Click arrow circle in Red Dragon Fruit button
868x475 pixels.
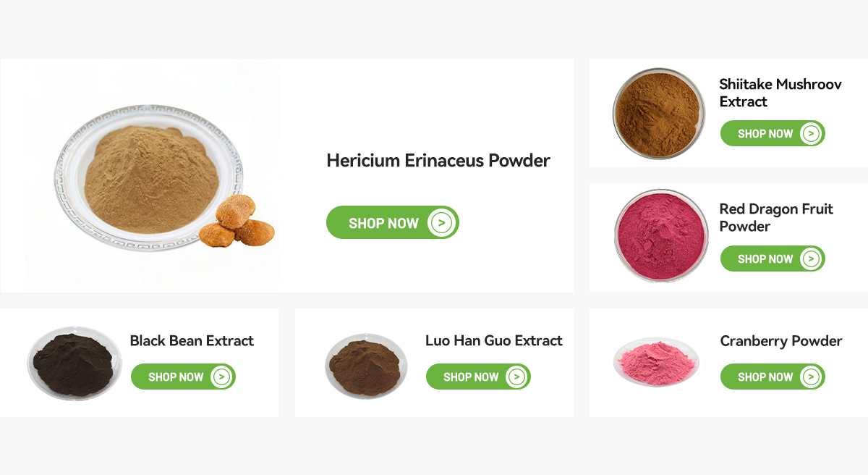pyautogui.click(x=812, y=258)
